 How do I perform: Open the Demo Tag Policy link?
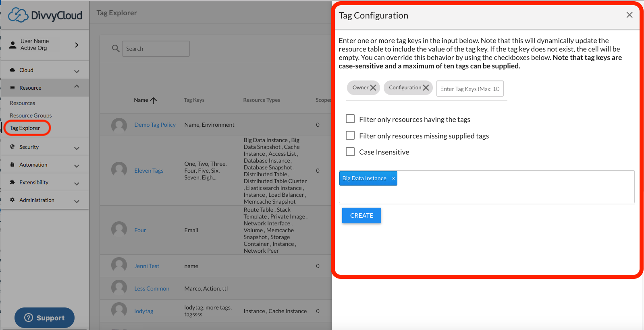pyautogui.click(x=155, y=125)
